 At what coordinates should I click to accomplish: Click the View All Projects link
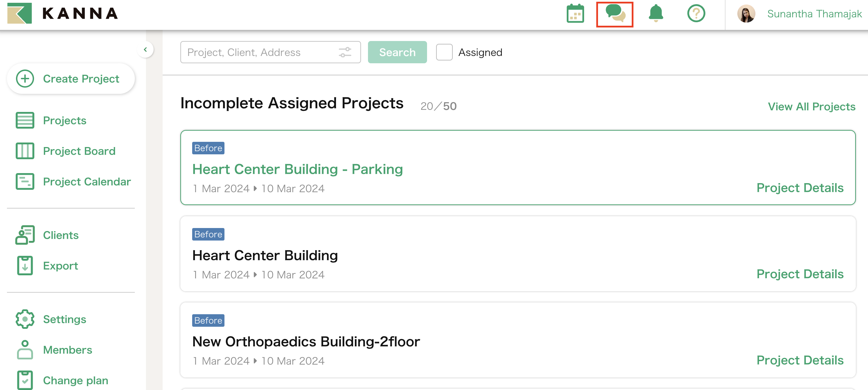[x=811, y=106]
